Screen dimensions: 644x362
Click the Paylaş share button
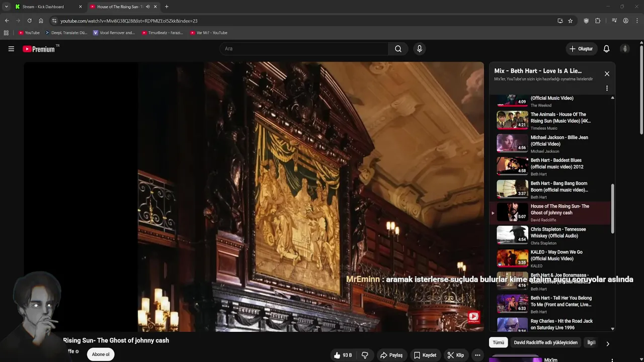(391, 355)
